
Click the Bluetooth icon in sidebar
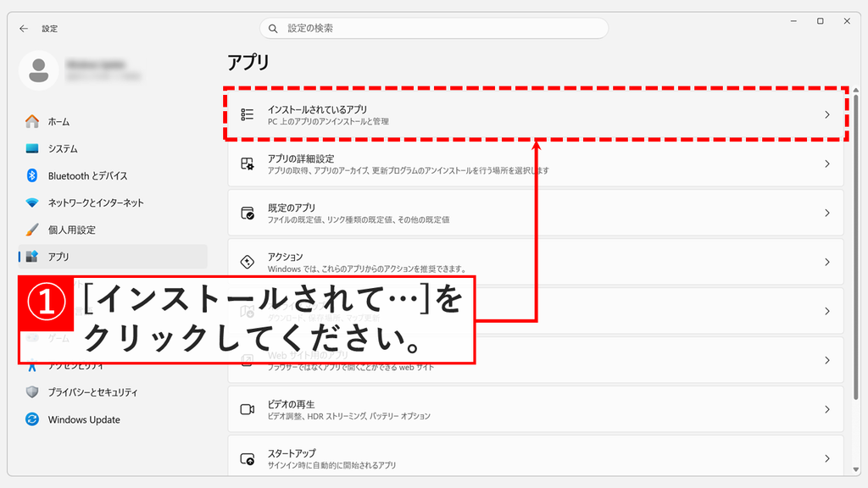(x=32, y=175)
